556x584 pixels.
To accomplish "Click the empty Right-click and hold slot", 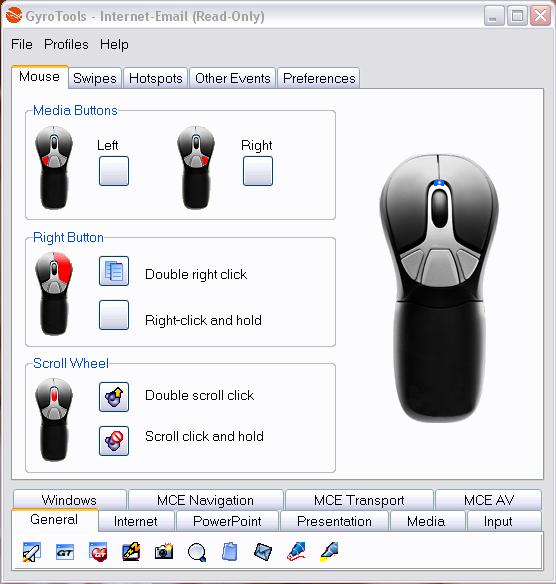I will [x=114, y=315].
